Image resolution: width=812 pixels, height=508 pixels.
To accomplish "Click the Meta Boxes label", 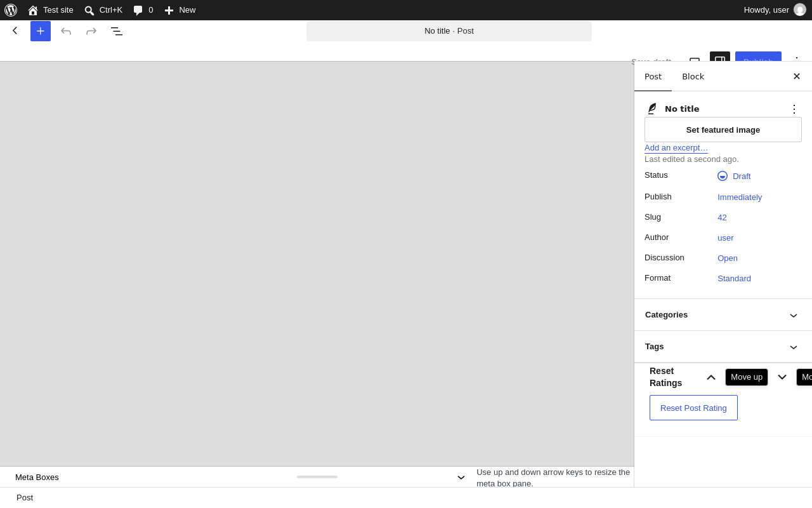I will tap(37, 478).
